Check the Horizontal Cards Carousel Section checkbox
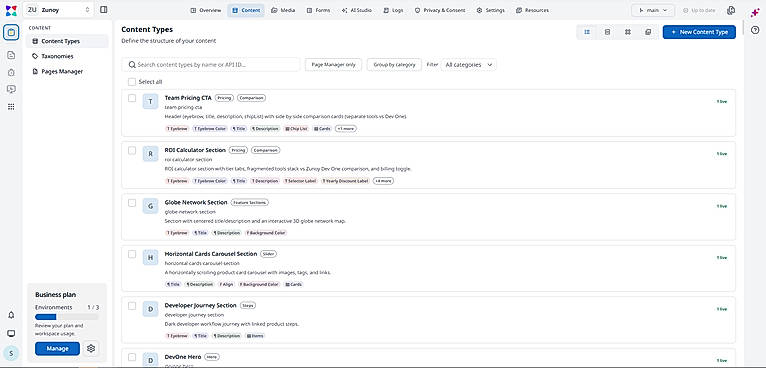 pyautogui.click(x=132, y=254)
